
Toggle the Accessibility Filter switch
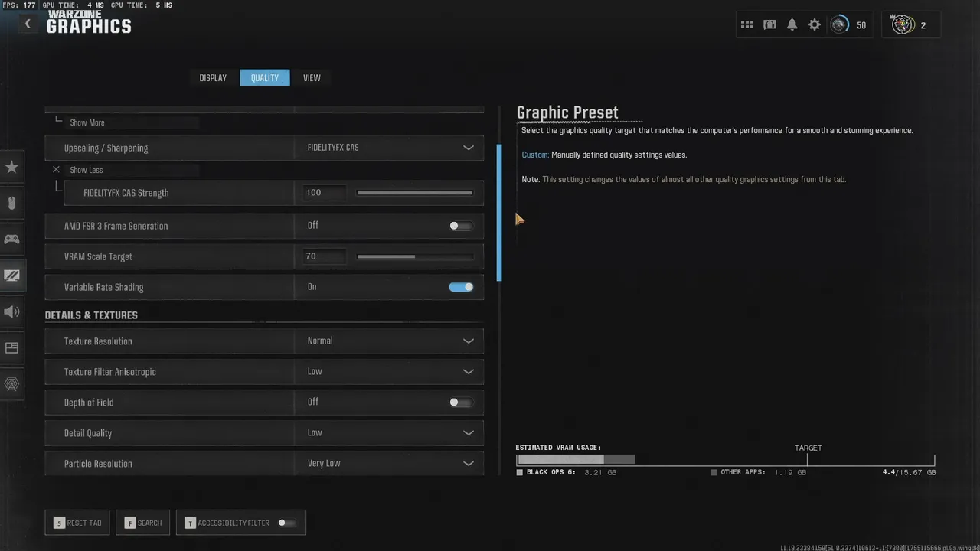[x=286, y=523]
